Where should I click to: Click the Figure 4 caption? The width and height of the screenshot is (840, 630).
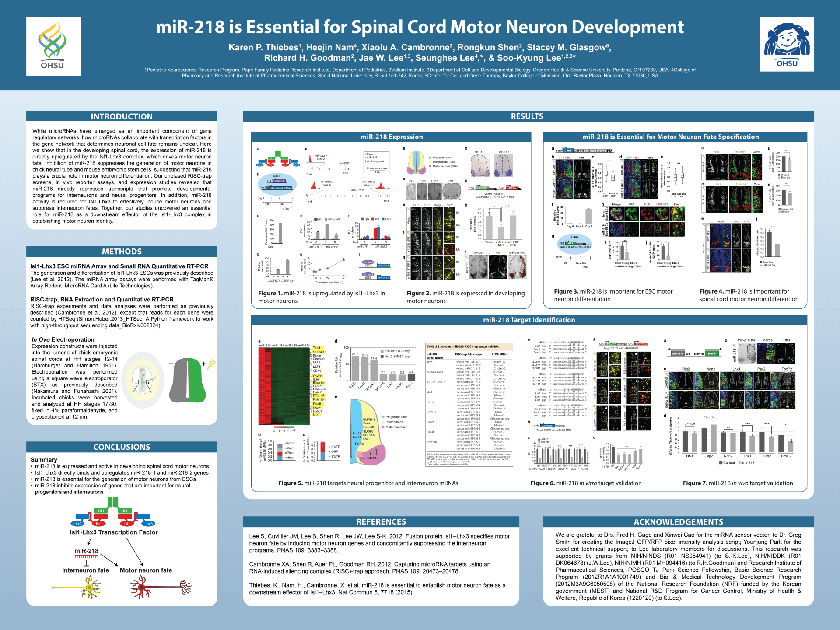749,295
